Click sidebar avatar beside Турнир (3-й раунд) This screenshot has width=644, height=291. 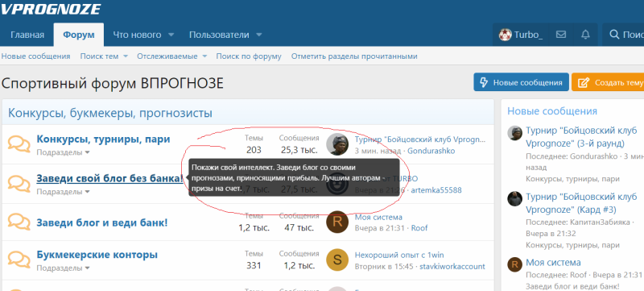click(514, 133)
